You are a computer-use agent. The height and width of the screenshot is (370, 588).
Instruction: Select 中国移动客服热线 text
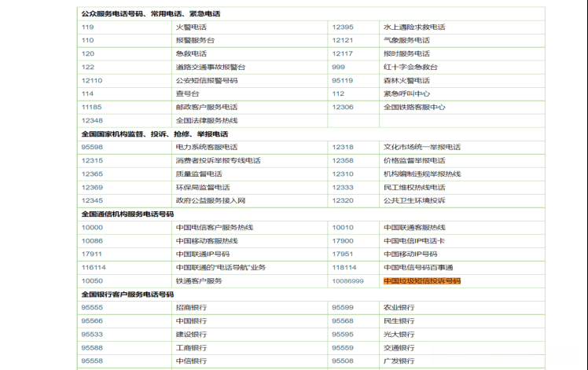[207, 241]
